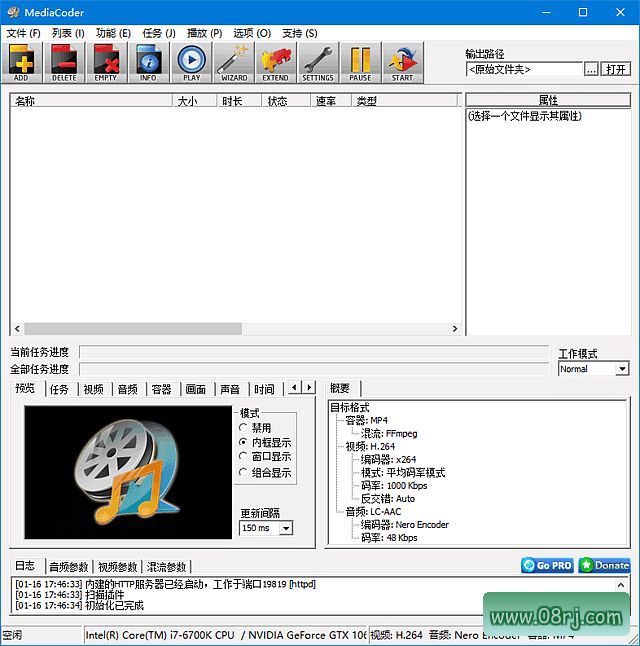Click the DELETE toolbar icon
This screenshot has height=646, width=640.
[x=64, y=63]
